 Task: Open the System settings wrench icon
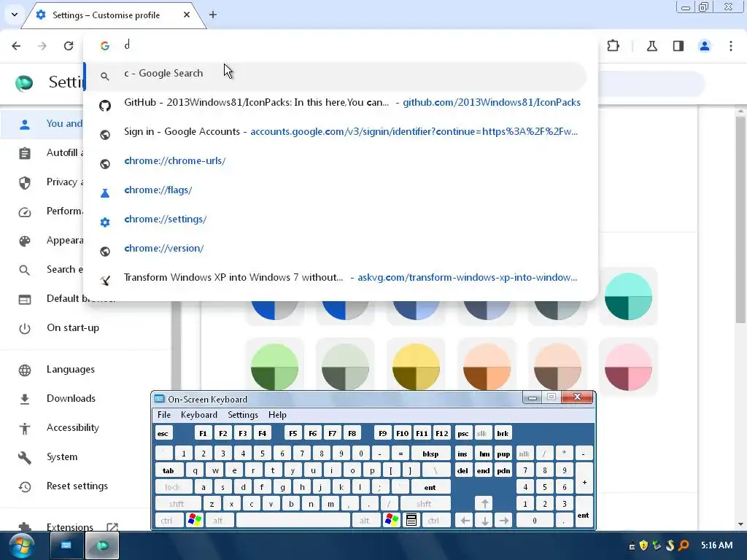(x=25, y=457)
